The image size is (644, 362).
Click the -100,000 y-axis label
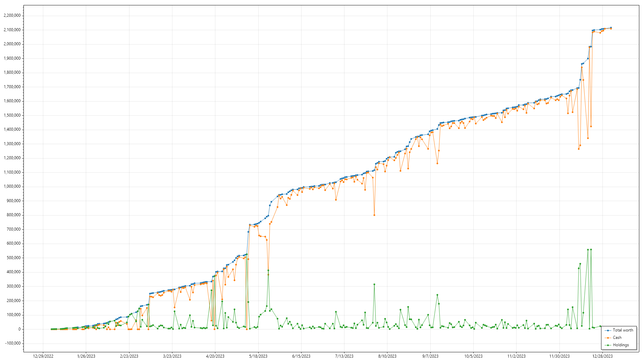coord(12,343)
